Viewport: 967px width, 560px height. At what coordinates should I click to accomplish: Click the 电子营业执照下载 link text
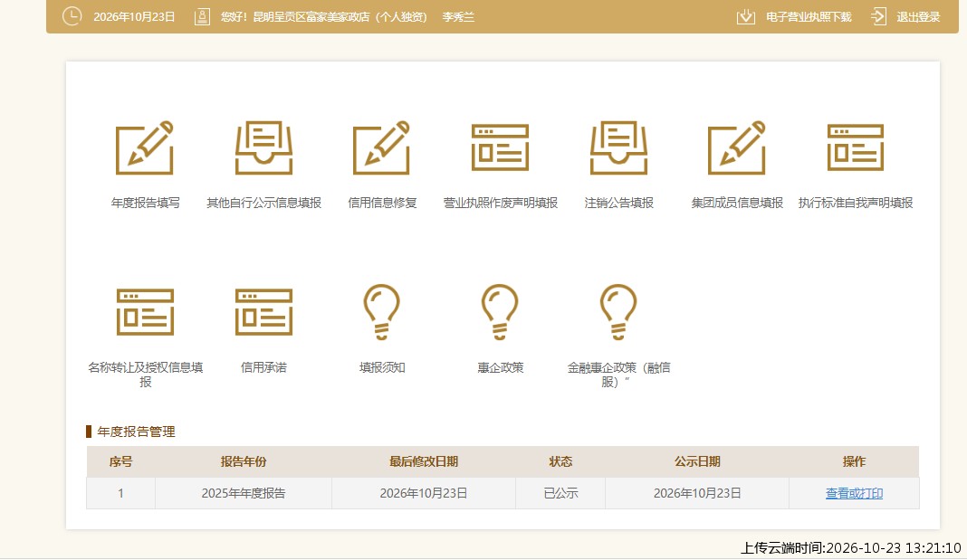(809, 17)
